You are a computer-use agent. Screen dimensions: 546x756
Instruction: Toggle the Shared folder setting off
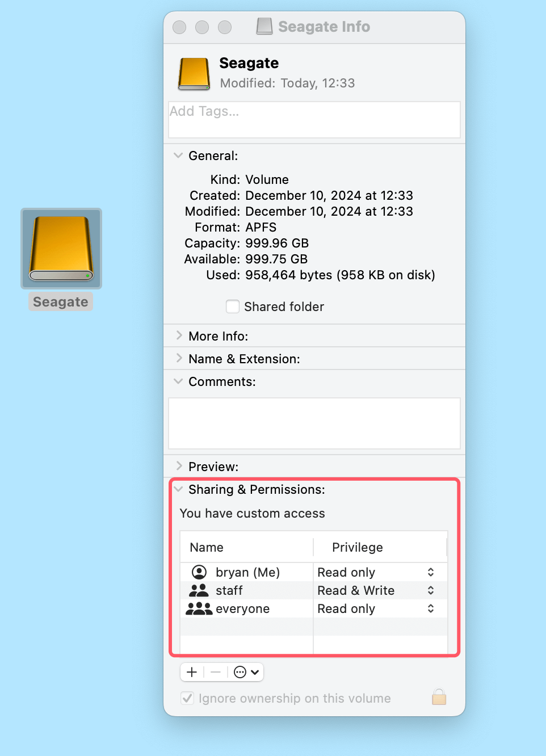(233, 306)
